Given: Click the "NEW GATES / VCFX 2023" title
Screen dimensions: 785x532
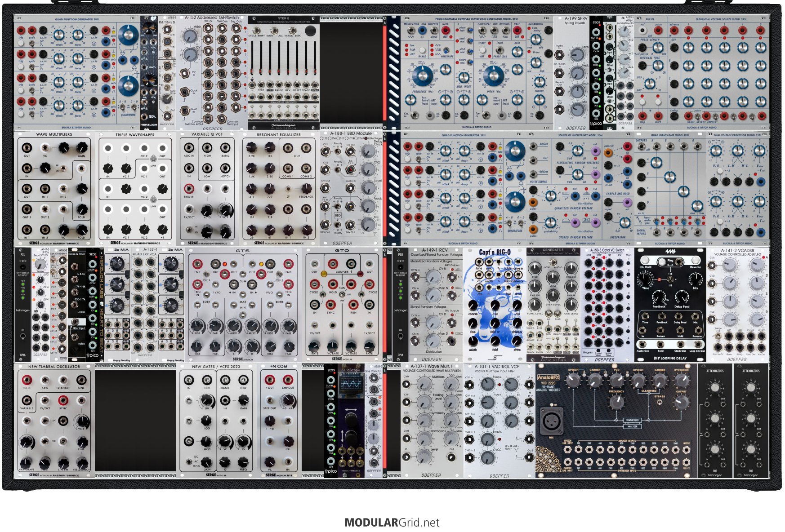Looking at the screenshot, I should click(216, 367).
